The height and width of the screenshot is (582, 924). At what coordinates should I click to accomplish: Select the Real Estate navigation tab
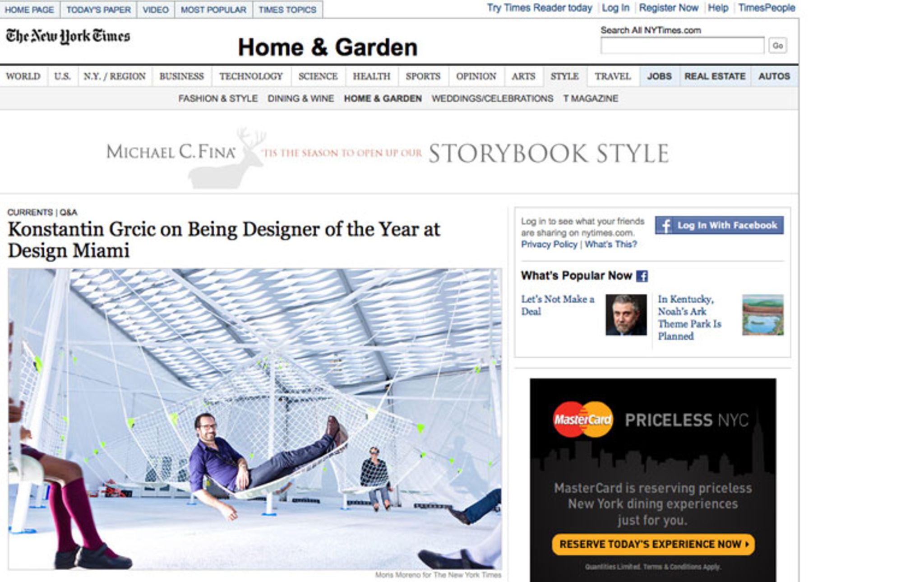coord(715,76)
